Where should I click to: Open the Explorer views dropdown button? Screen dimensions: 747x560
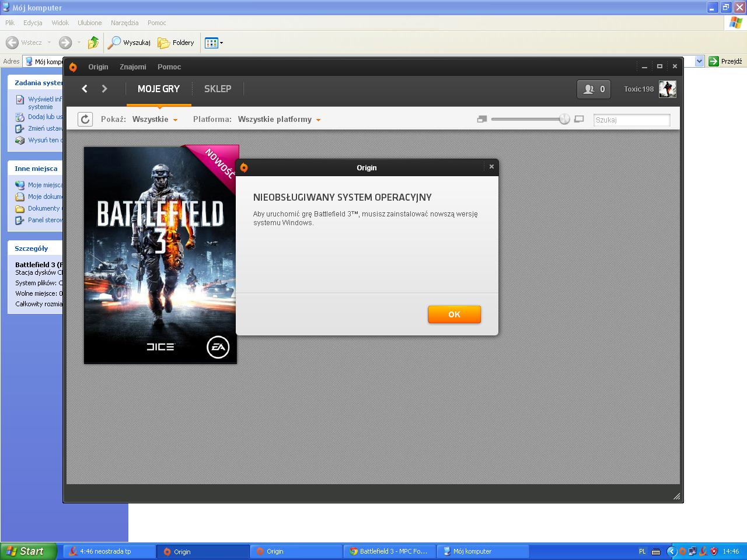click(x=214, y=43)
